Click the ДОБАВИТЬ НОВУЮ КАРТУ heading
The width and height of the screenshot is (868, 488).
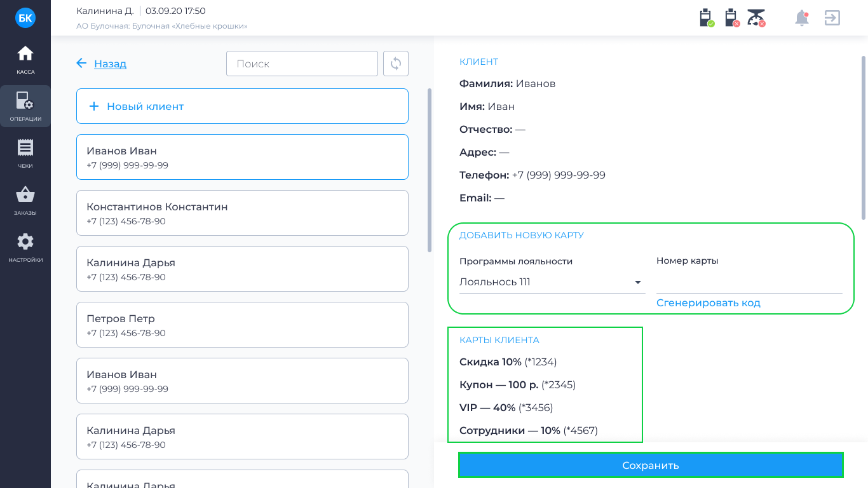point(522,235)
